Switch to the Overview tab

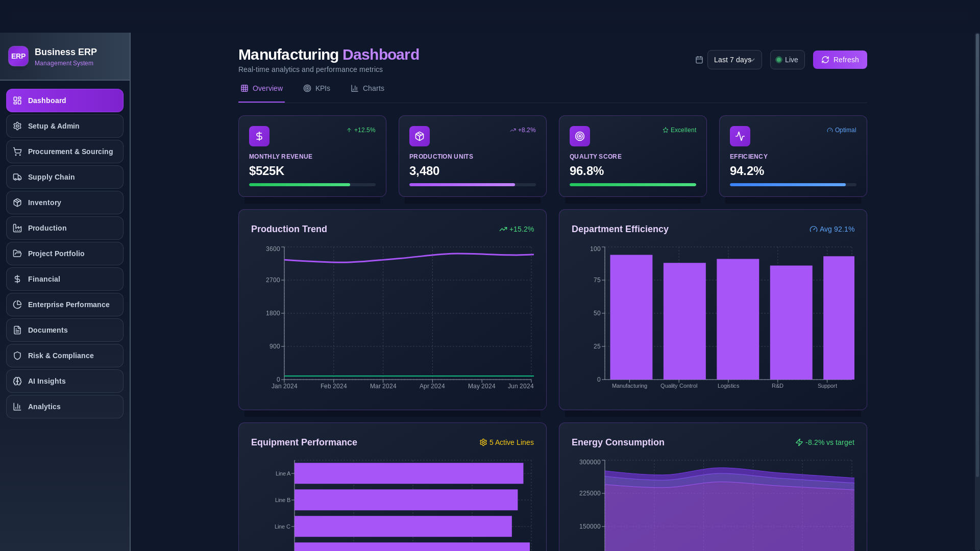click(x=261, y=88)
